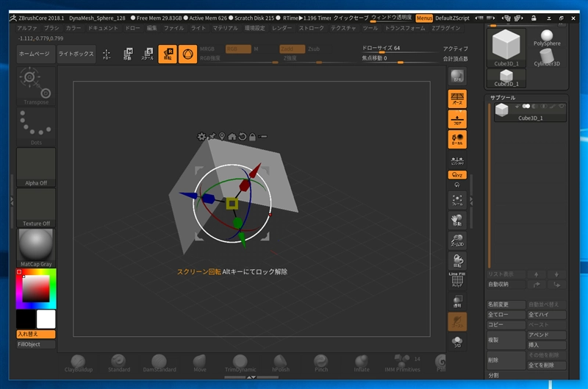
Task: Activate the Move (移動) transform mode icon
Action: click(127, 54)
